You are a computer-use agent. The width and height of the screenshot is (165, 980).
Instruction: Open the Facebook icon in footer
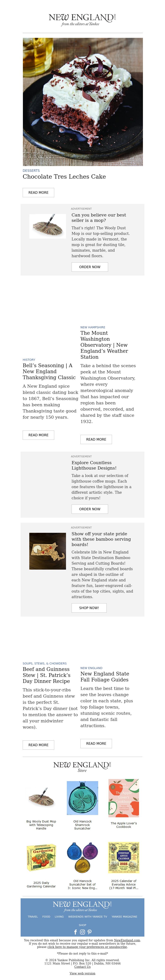(x=75, y=932)
